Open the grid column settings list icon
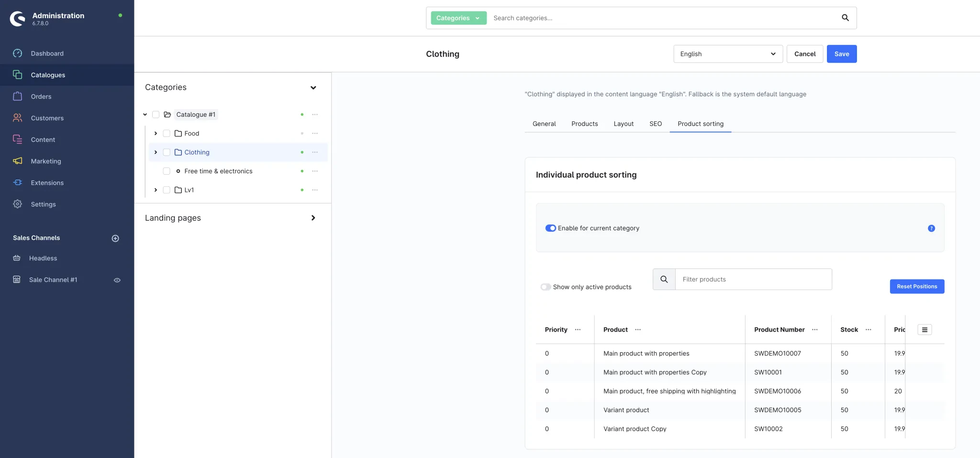 coord(924,330)
